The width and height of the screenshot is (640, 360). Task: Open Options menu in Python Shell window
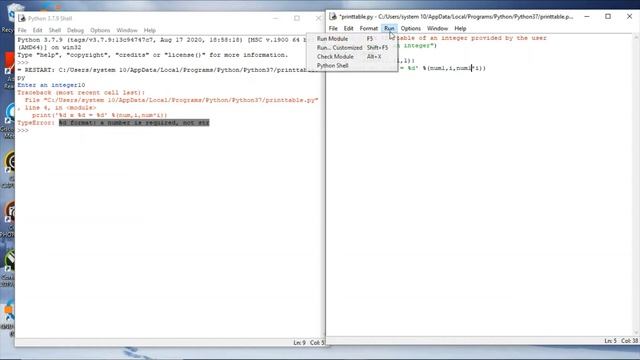100,30
